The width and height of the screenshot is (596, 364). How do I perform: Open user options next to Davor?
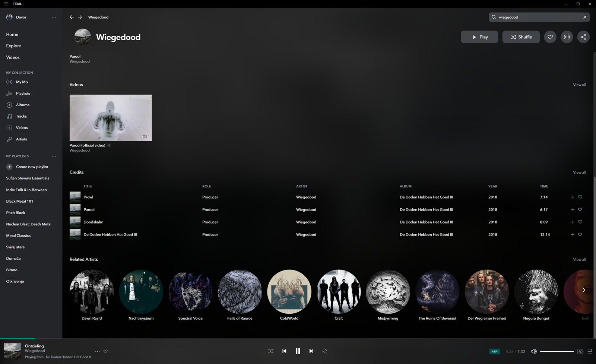coord(54,17)
